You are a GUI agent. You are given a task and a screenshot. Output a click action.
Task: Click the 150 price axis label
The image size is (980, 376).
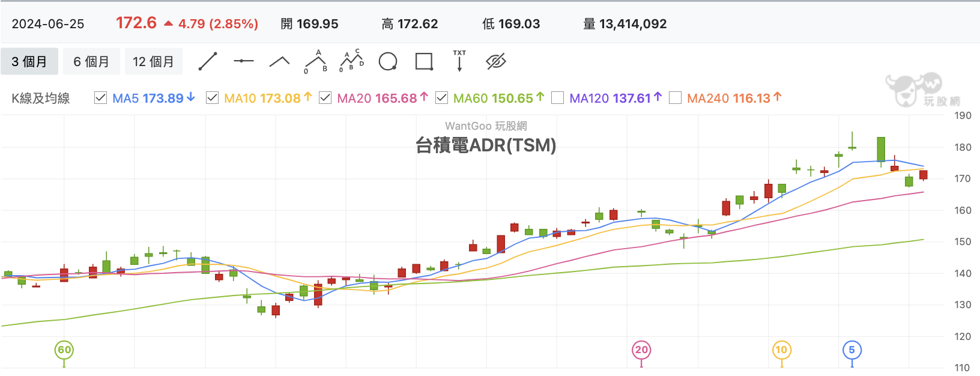[963, 242]
